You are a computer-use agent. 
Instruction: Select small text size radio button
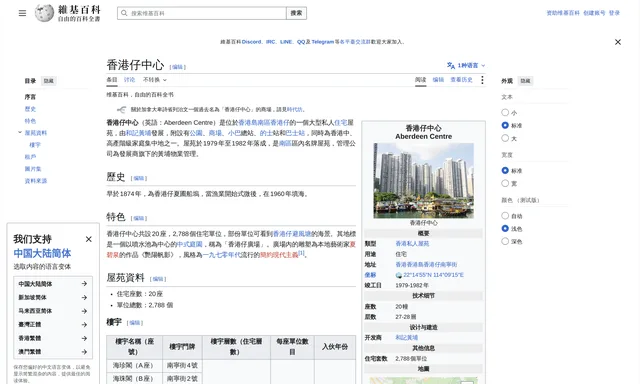click(505, 112)
